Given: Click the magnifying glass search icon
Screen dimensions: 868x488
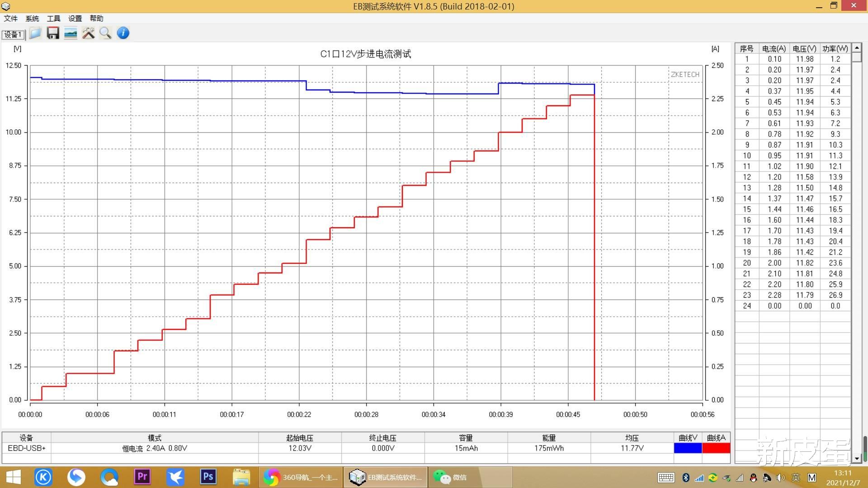Looking at the screenshot, I should (x=105, y=33).
